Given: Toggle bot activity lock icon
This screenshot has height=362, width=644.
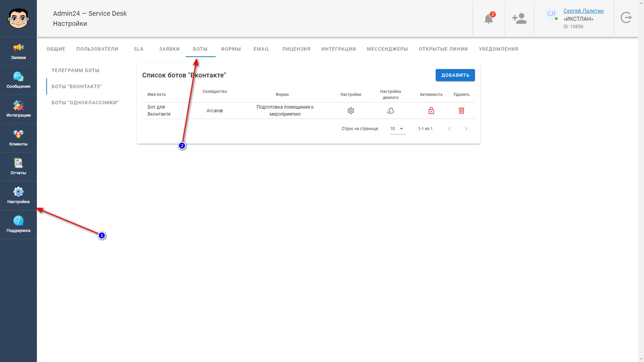Looking at the screenshot, I should (x=431, y=111).
